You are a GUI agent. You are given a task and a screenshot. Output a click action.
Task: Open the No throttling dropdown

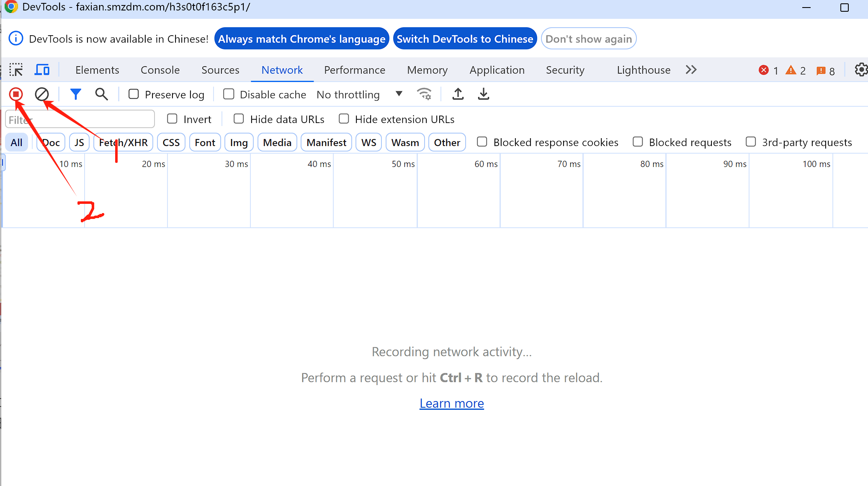coord(359,94)
